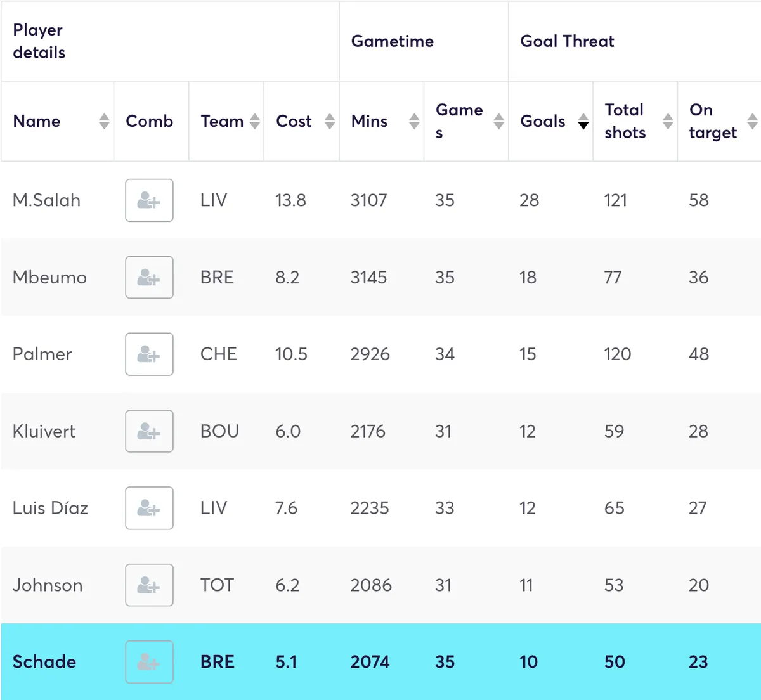This screenshot has width=761, height=700.
Task: Click Schade's on target value 23
Action: click(698, 662)
